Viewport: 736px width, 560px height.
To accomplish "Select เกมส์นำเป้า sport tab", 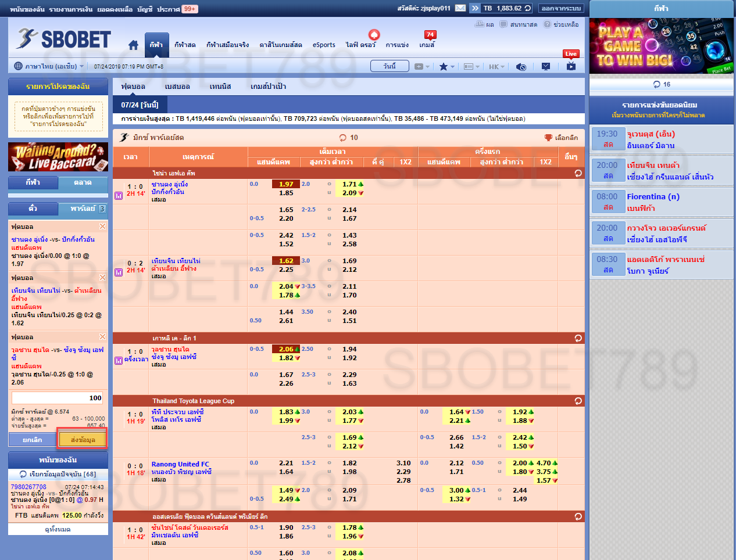I will click(x=268, y=87).
